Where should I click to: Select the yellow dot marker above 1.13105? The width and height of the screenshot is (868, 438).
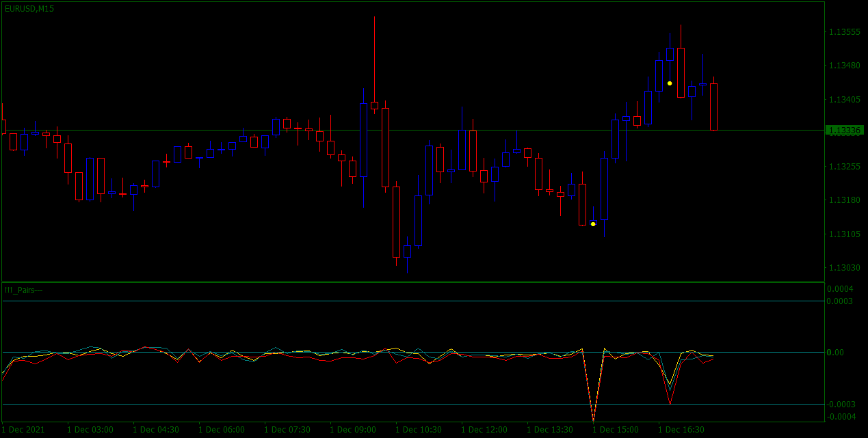point(593,224)
